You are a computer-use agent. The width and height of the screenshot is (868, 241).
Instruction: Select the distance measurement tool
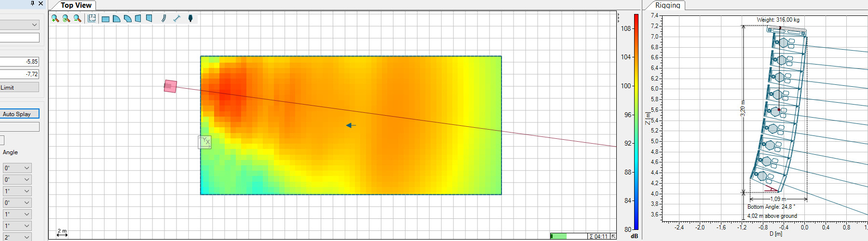pyautogui.click(x=176, y=18)
